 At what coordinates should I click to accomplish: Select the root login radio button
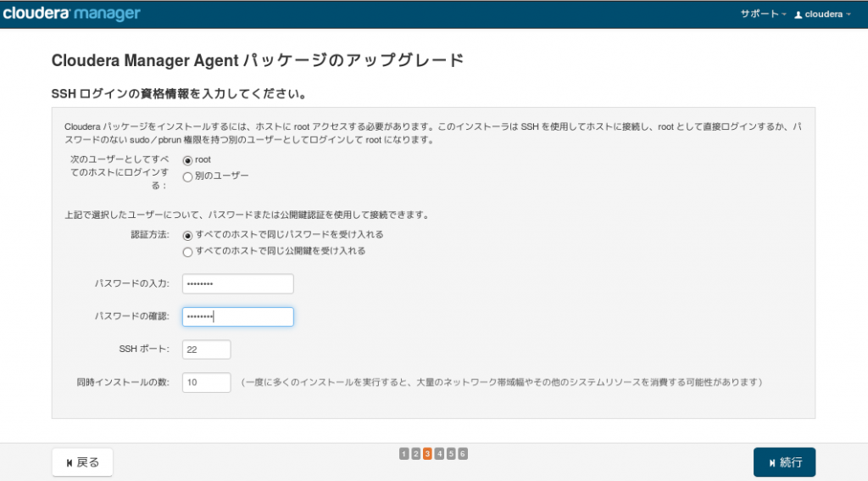pos(187,160)
